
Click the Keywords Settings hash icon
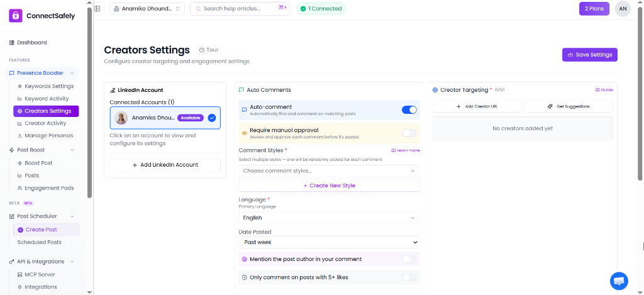pyautogui.click(x=19, y=86)
